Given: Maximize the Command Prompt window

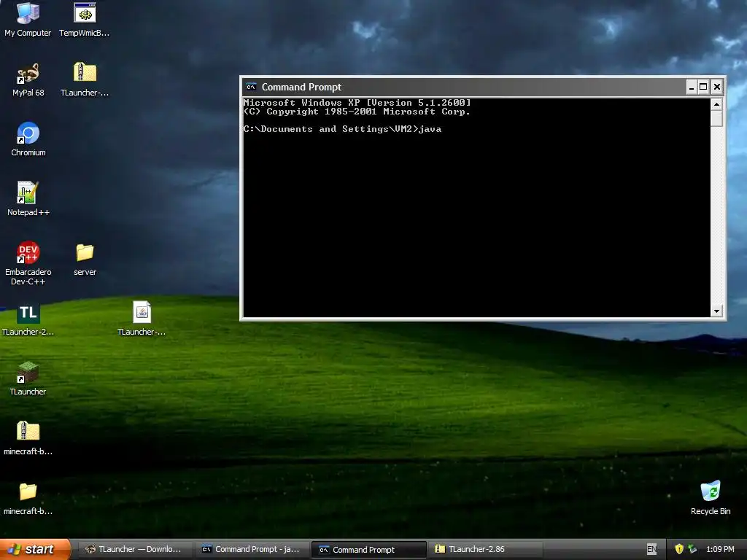Looking at the screenshot, I should coord(703,87).
